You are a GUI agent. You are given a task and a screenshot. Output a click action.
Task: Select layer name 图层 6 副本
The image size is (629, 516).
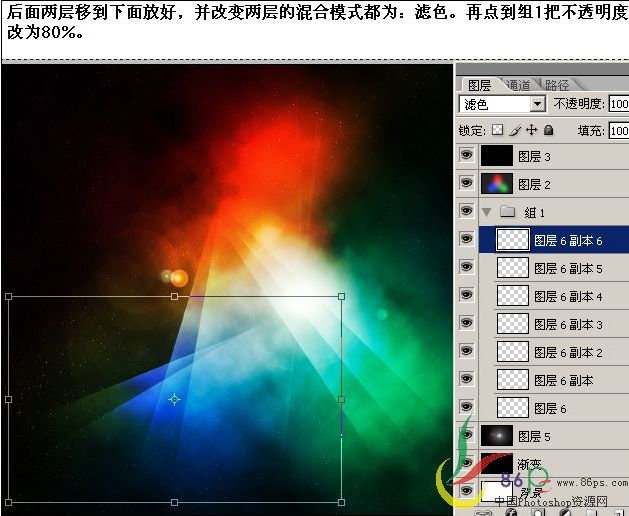[564, 380]
